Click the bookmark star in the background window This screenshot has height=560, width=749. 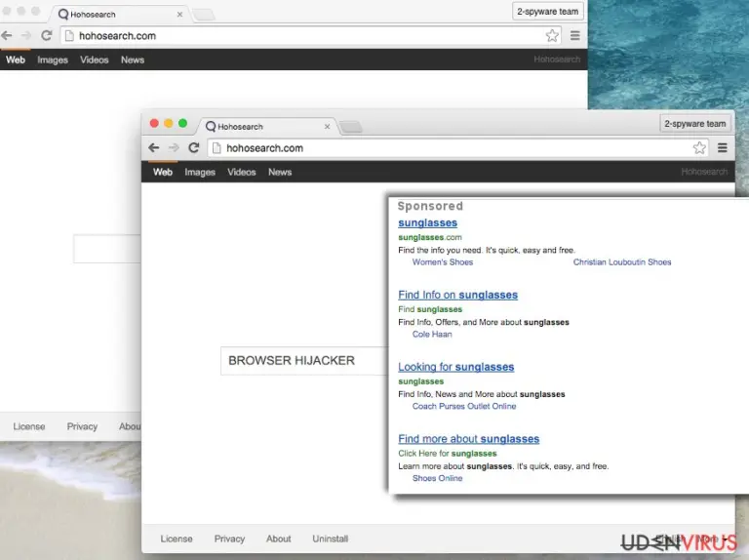coord(552,35)
